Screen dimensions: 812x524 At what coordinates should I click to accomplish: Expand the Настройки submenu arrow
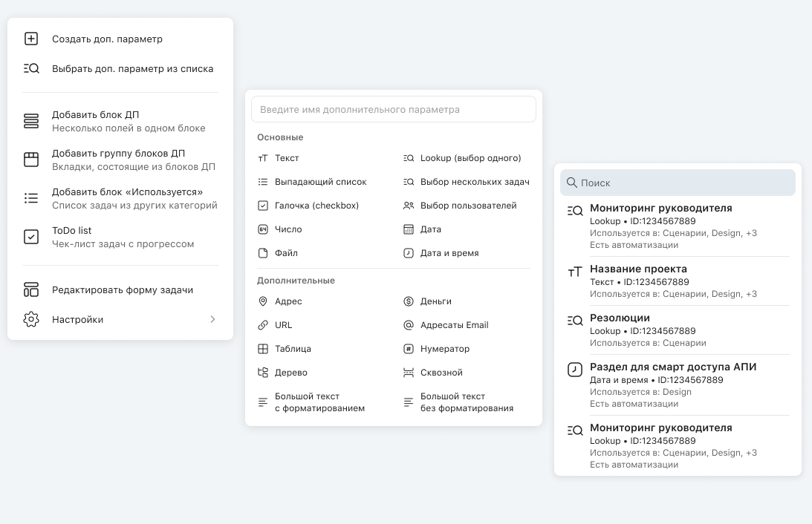click(x=212, y=320)
